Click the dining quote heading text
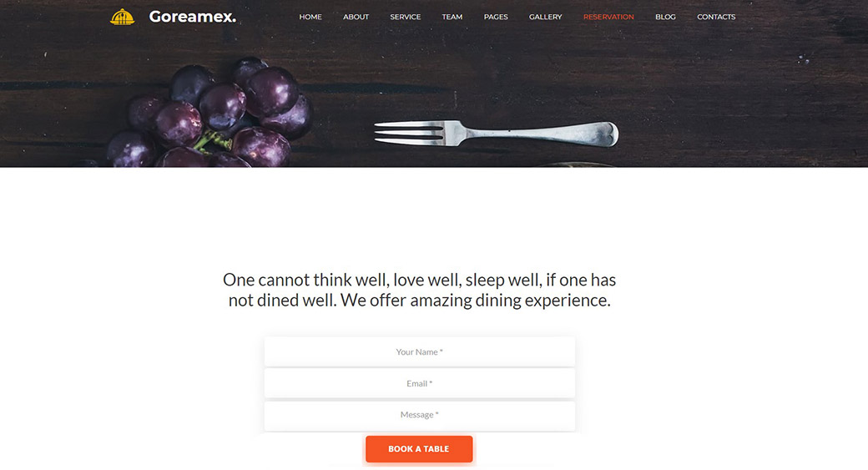Screen dimensions: 868x470 [x=420, y=290]
